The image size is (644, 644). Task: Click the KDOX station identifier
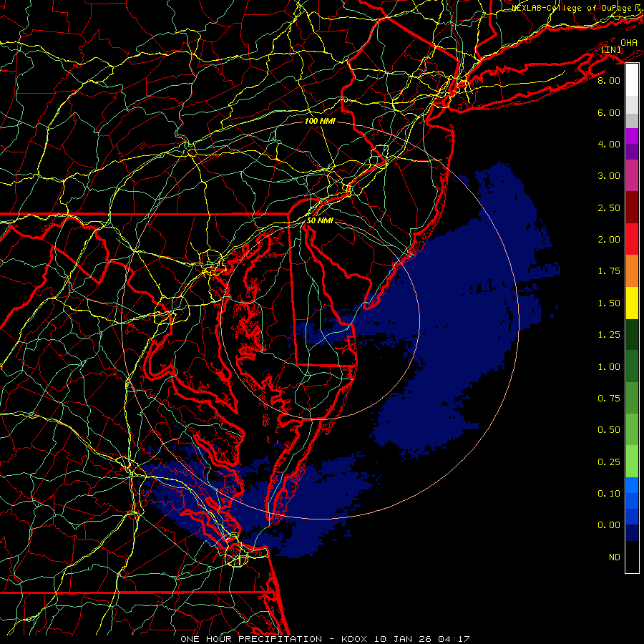[x=355, y=639]
